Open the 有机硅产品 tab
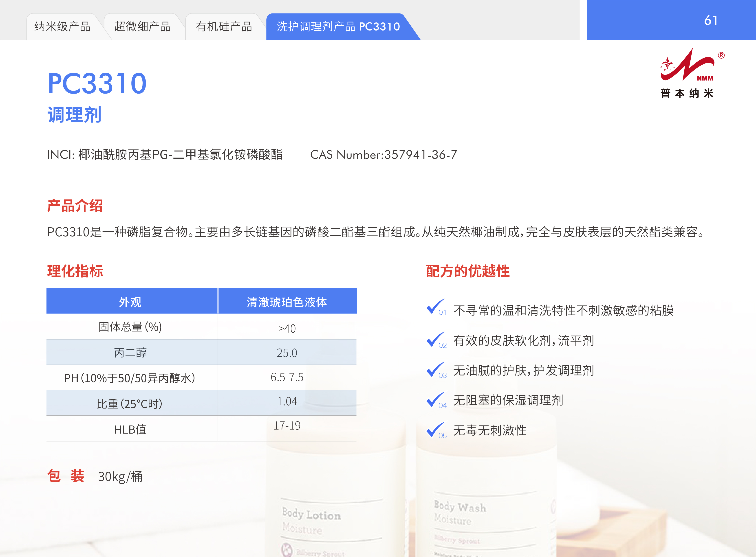The height and width of the screenshot is (557, 756). 224,27
